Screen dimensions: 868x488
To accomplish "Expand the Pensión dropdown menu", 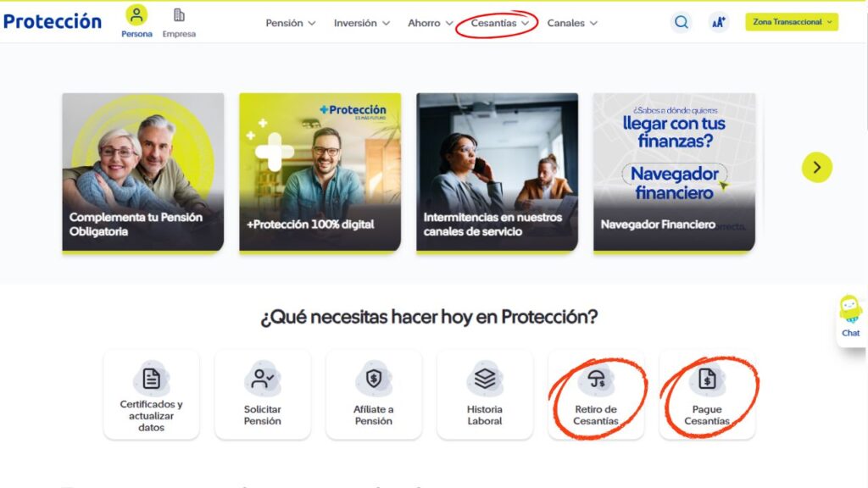I will 291,23.
